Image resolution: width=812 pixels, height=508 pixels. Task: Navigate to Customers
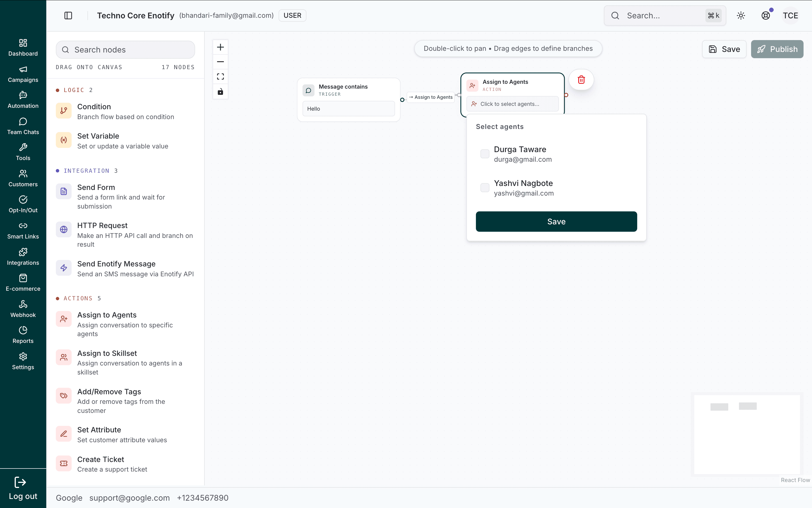[23, 178]
